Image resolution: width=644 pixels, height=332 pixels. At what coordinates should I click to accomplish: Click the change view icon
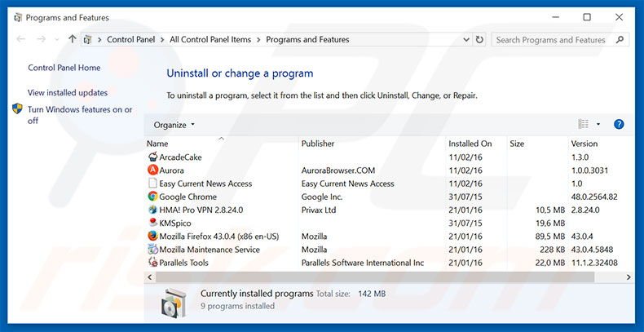coord(583,124)
